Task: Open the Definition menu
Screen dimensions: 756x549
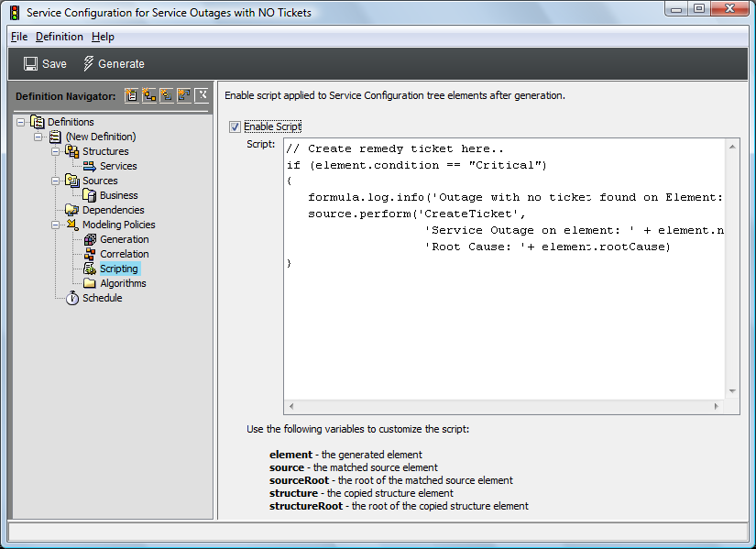Action: point(60,37)
